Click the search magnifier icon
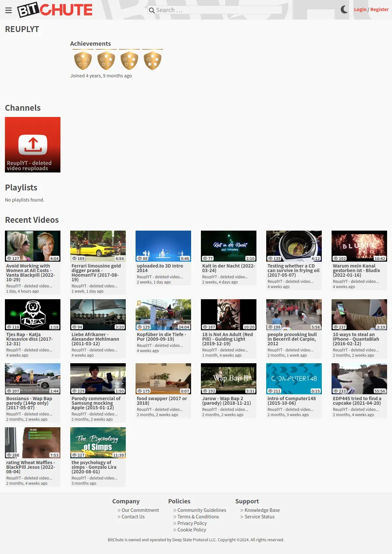The width and height of the screenshot is (392, 554). [x=152, y=10]
